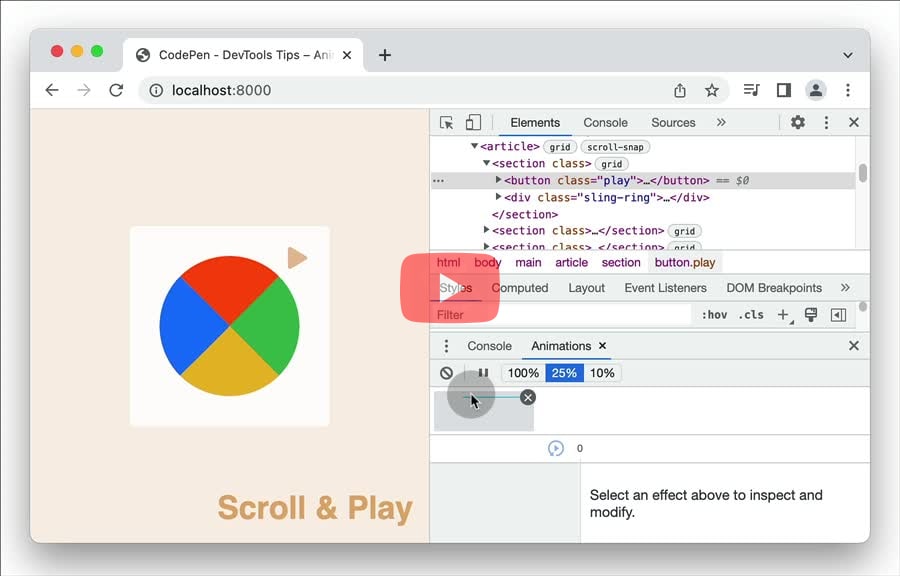Close DevTools panel

[854, 122]
